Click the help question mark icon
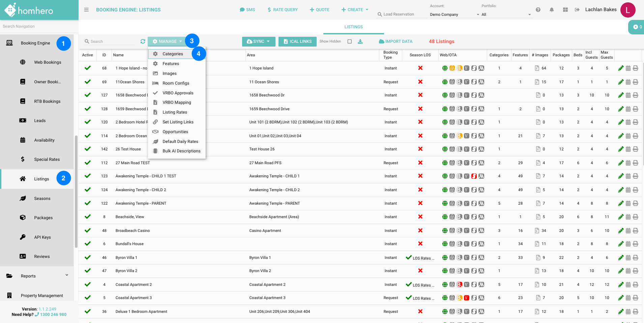 tap(538, 10)
